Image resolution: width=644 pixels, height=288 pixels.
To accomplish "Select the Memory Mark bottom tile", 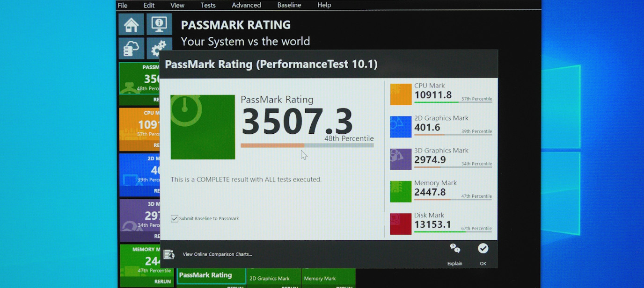I will tap(329, 278).
